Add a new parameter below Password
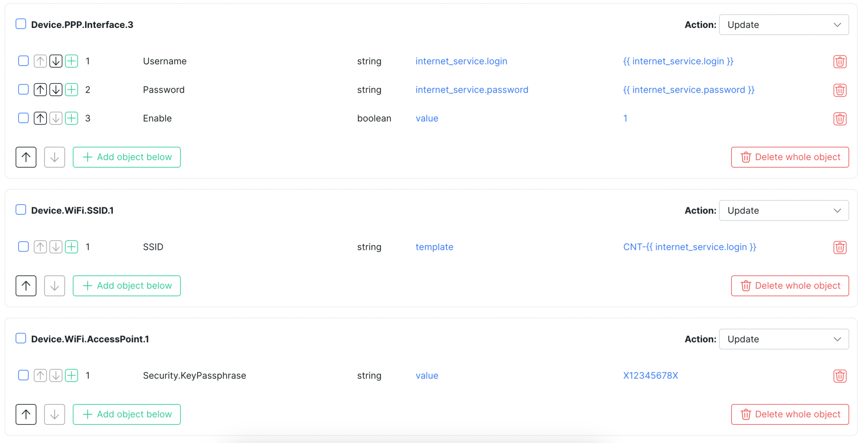 pyautogui.click(x=72, y=90)
